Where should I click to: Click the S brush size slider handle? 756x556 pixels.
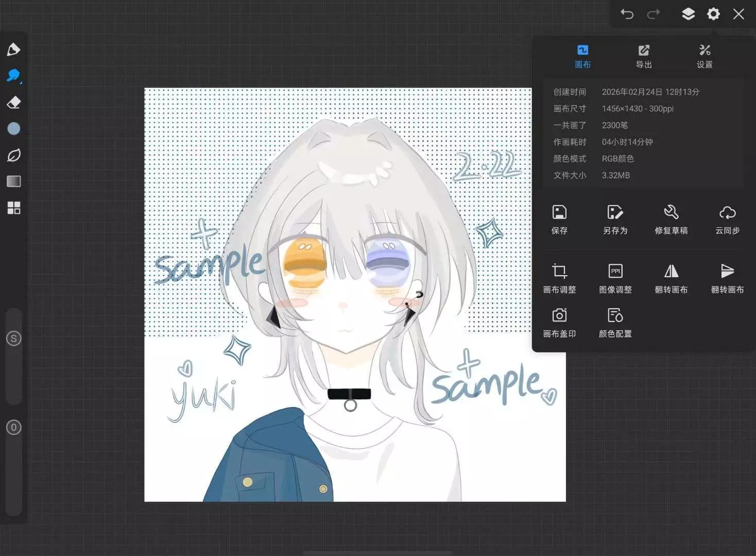[14, 339]
